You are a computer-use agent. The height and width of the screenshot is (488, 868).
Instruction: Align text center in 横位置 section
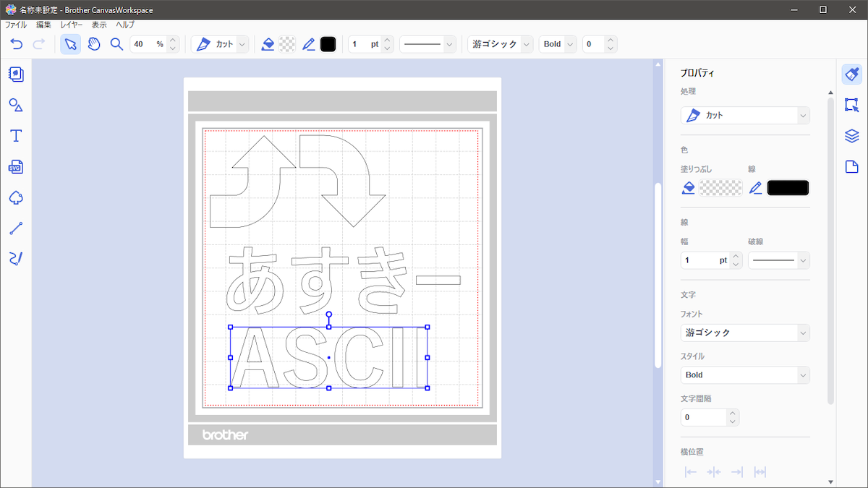coord(714,472)
